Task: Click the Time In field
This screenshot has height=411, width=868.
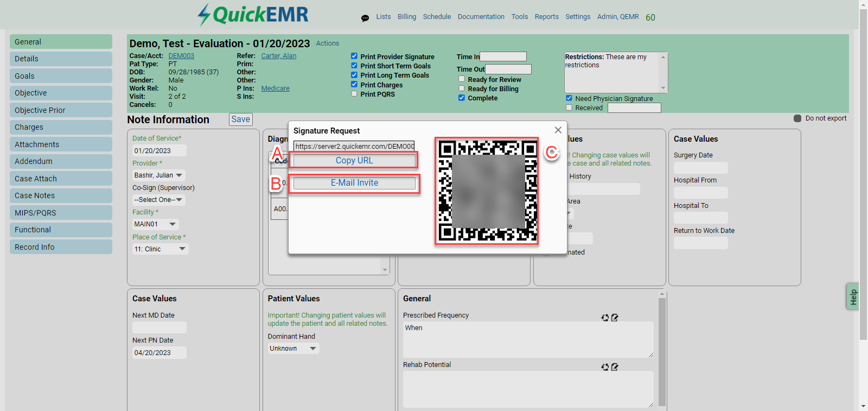Action: click(503, 56)
